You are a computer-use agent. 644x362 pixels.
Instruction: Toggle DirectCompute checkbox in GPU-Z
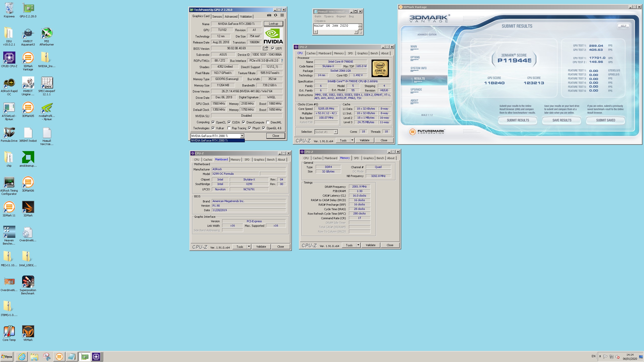(244, 122)
